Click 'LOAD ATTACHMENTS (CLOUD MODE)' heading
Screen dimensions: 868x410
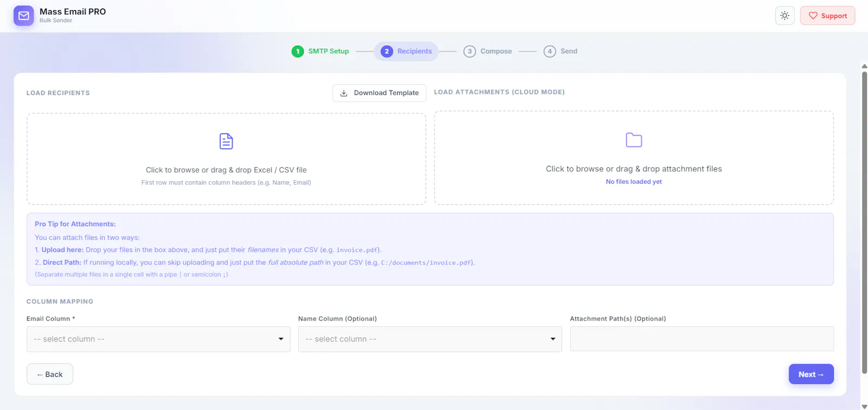(x=499, y=92)
